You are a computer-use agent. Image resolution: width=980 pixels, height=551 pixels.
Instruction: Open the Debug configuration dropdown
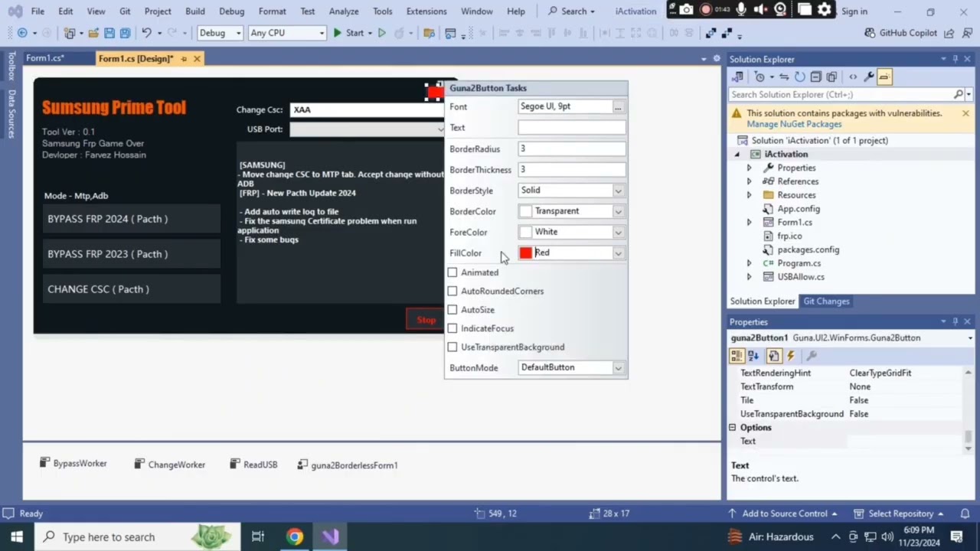point(220,33)
